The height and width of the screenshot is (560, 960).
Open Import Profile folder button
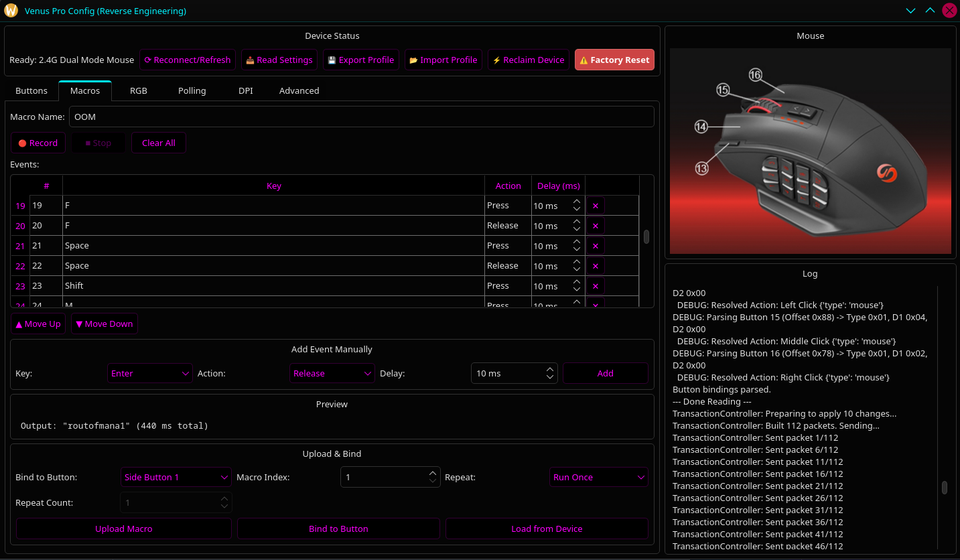[443, 60]
